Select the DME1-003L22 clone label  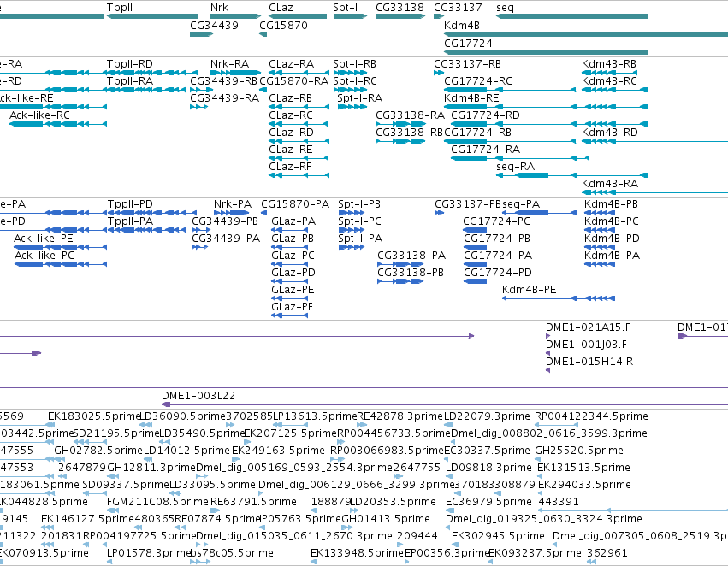point(198,396)
